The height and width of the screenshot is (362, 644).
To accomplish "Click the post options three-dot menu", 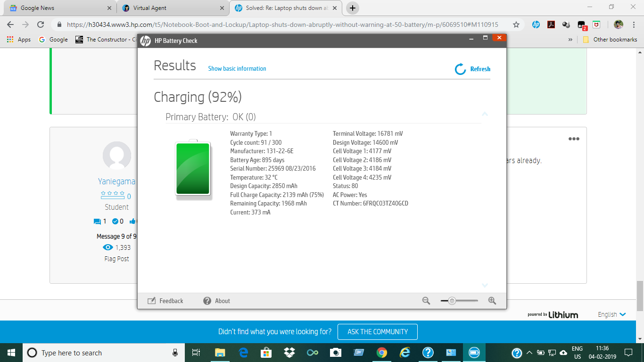I will (x=574, y=139).
